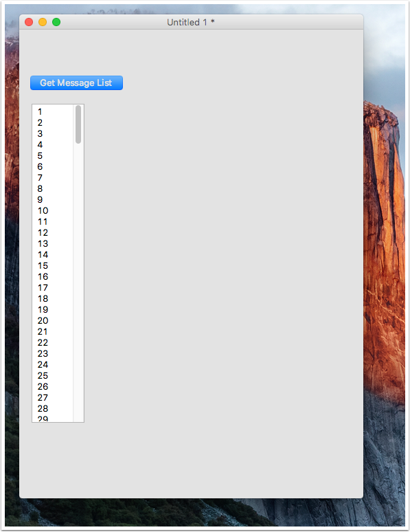Image resolution: width=410 pixels, height=532 pixels.
Task: Select list row number 9
Action: point(53,199)
